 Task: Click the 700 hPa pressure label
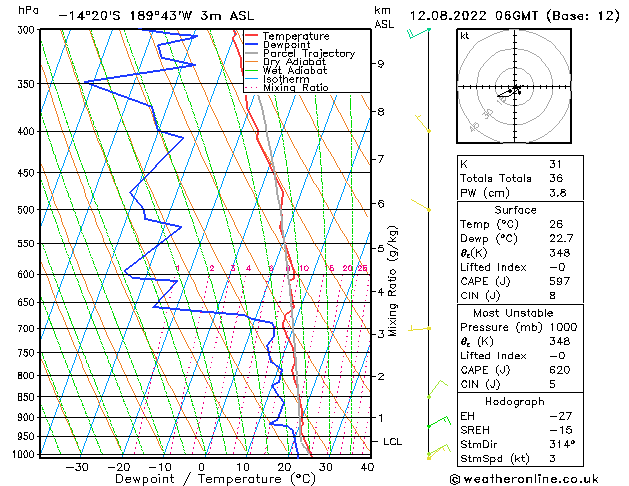(28, 328)
